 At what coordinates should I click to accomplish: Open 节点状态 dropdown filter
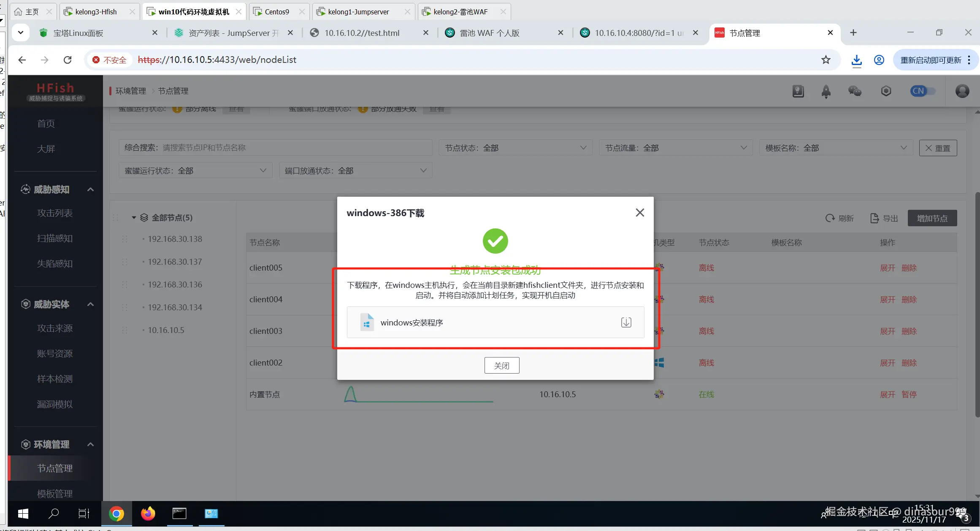pos(515,148)
